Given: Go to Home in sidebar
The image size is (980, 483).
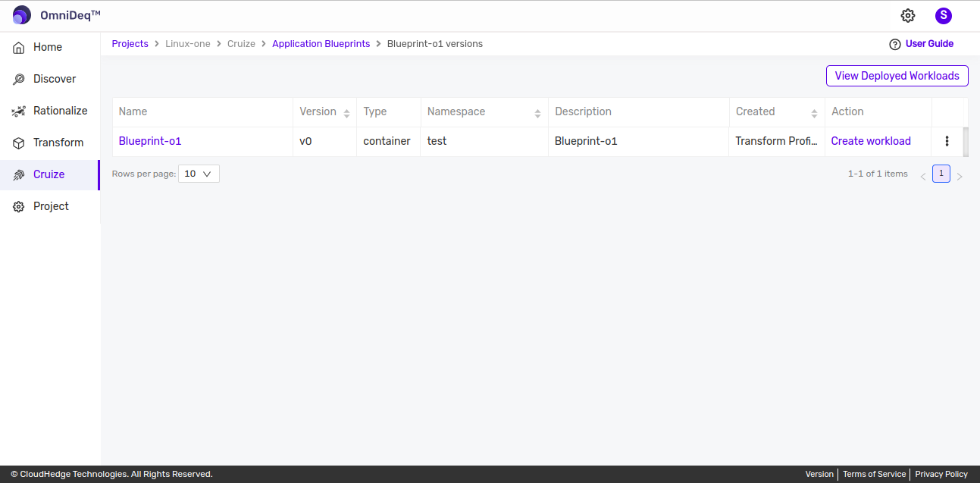Looking at the screenshot, I should point(50,47).
